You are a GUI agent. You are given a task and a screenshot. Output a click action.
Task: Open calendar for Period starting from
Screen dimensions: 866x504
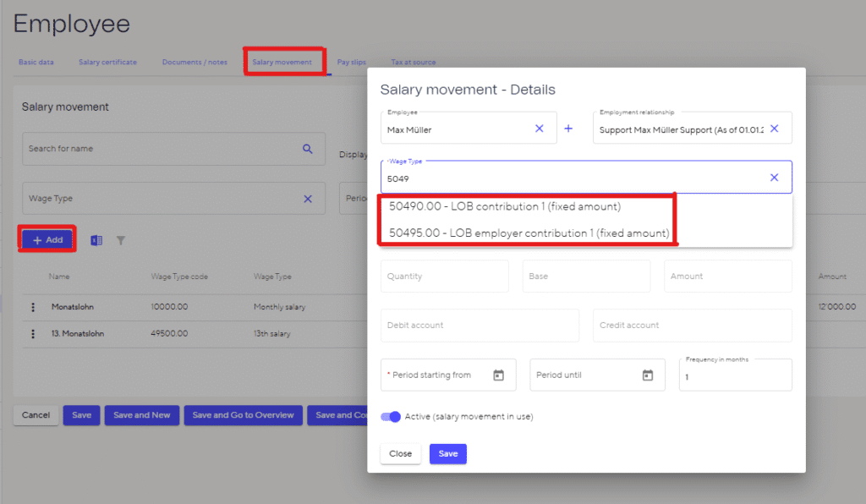499,375
